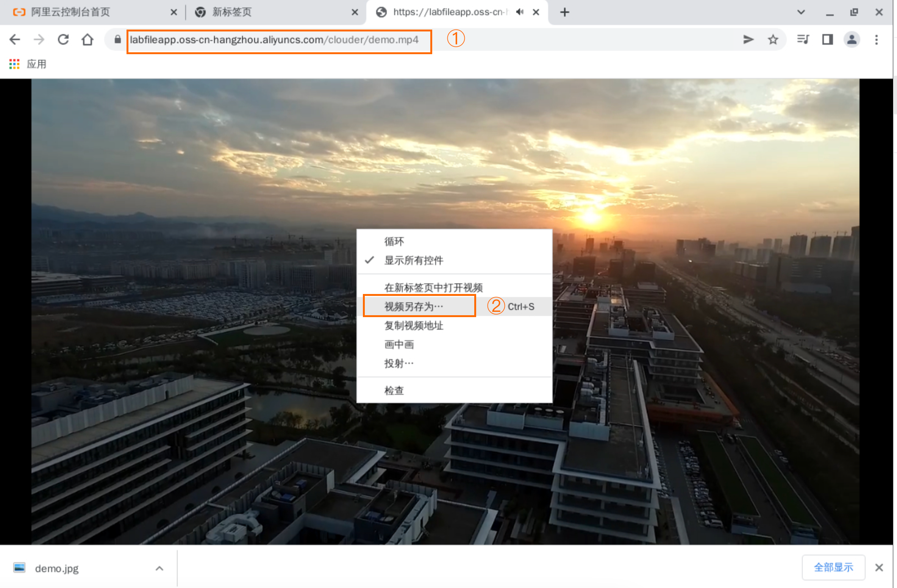This screenshot has height=588, width=897.
Task: Go to the browser home page
Action: pyautogui.click(x=88, y=39)
